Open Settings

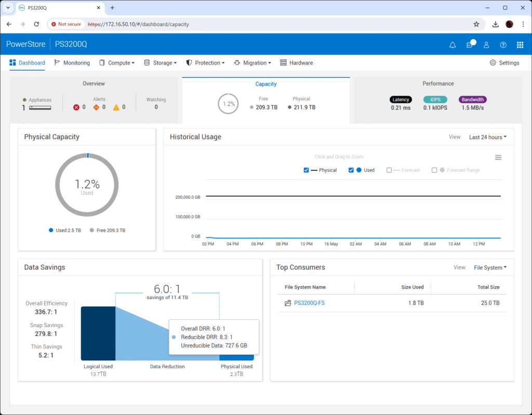504,63
